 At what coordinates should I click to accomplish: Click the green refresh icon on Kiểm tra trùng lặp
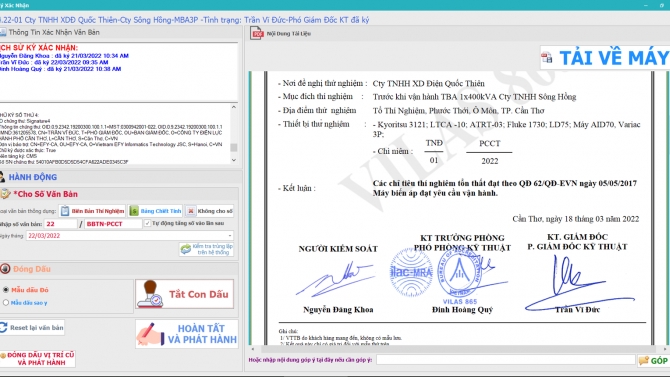click(185, 249)
